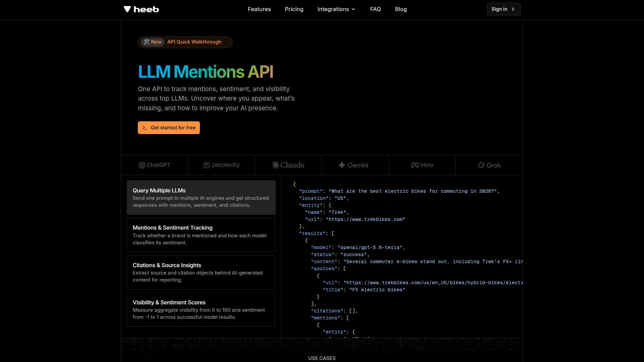Image resolution: width=644 pixels, height=362 pixels.
Task: Click the Claude logo
Action: tap(288, 165)
